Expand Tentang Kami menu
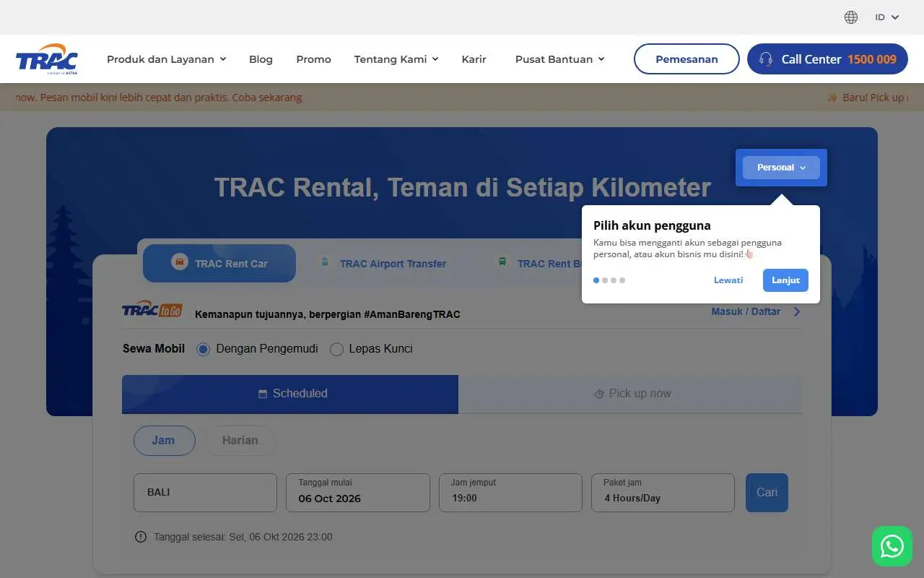 [396, 59]
